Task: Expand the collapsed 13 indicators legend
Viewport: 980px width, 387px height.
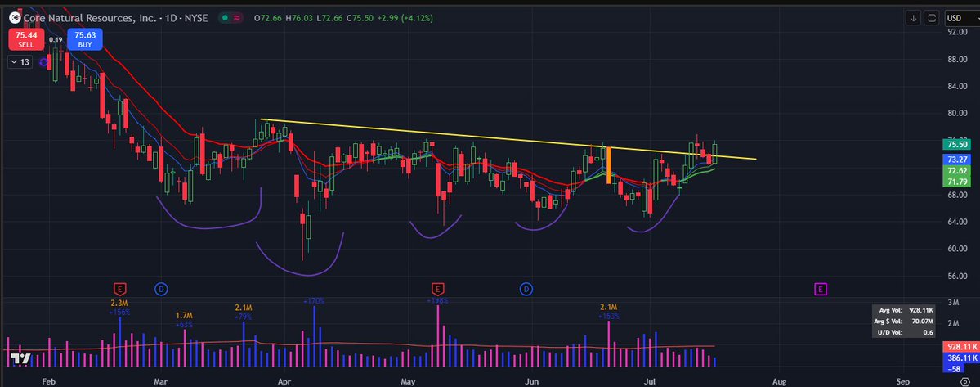Action: [20, 62]
